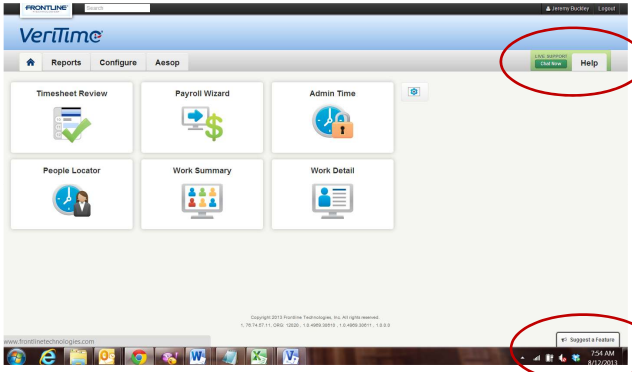Click the copyright Frontline Technologies footer text
The width and height of the screenshot is (632, 372).
315,318
